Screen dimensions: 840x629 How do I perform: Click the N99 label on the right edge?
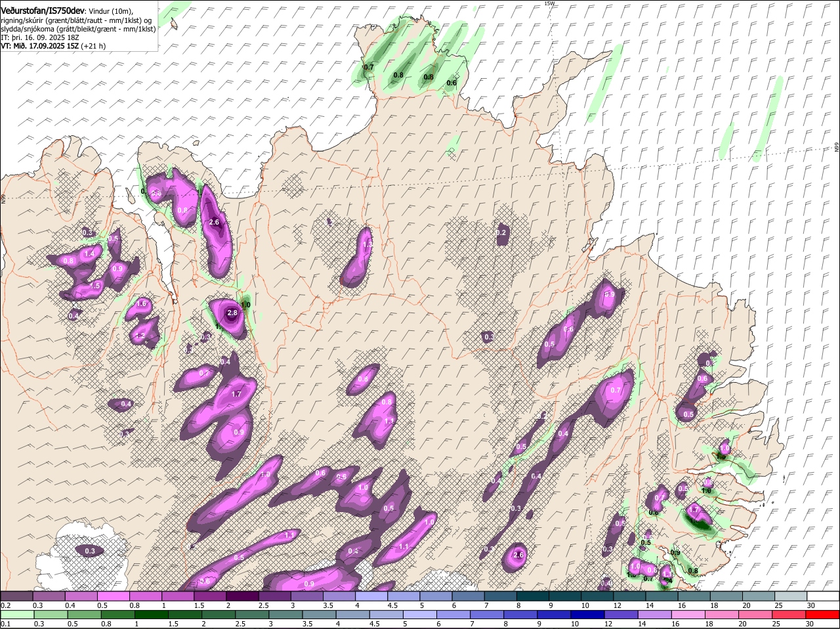click(837, 148)
